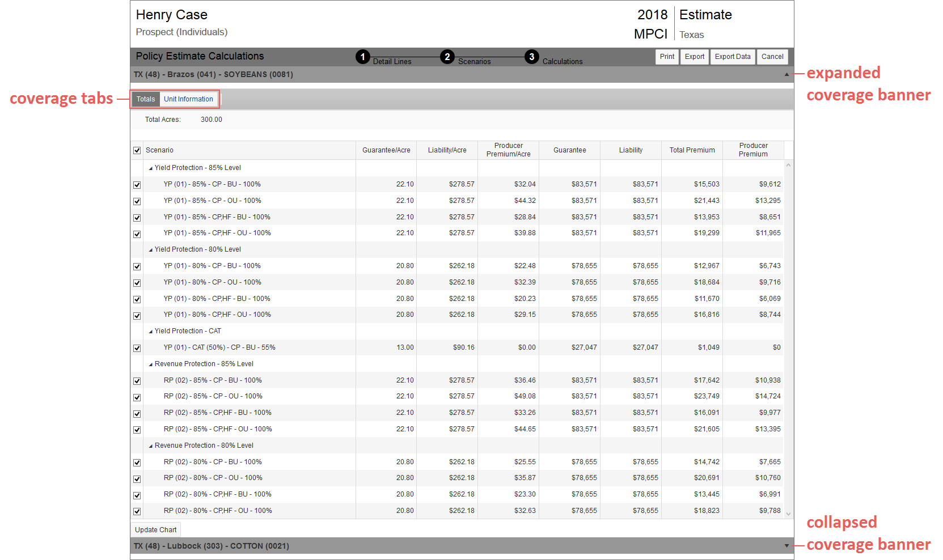Click the Detail Lines step label
The height and width of the screenshot is (560, 943).
pyautogui.click(x=392, y=61)
